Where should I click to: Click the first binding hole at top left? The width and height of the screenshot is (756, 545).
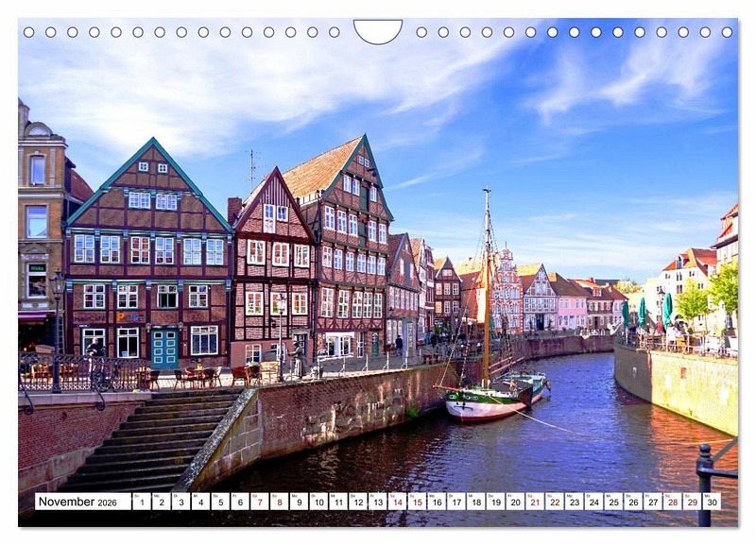click(28, 32)
